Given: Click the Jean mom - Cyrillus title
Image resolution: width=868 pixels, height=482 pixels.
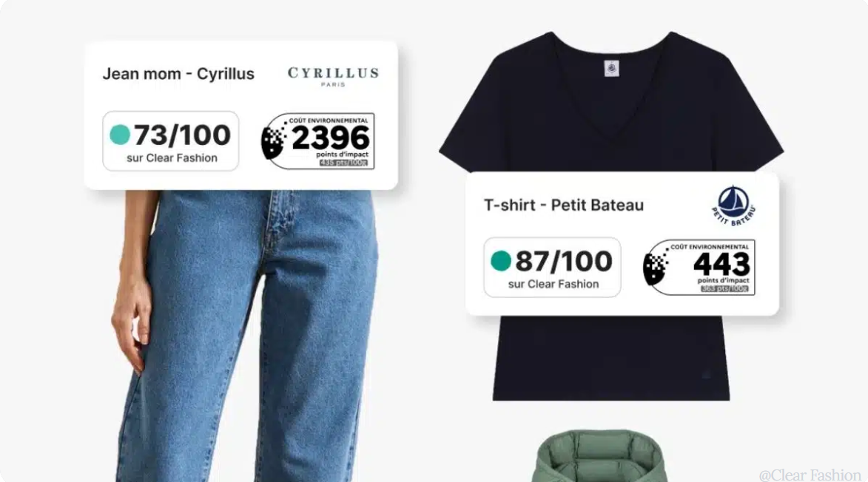Looking at the screenshot, I should click(178, 73).
